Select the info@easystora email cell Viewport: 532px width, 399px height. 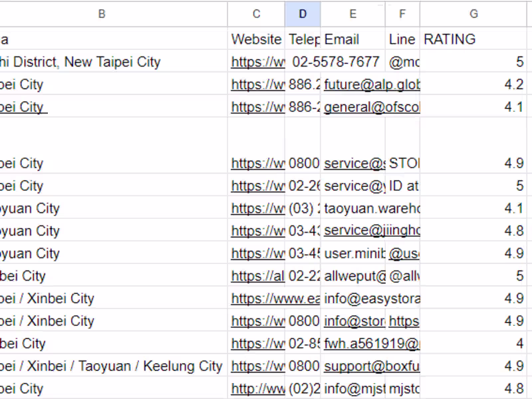[x=370, y=298]
